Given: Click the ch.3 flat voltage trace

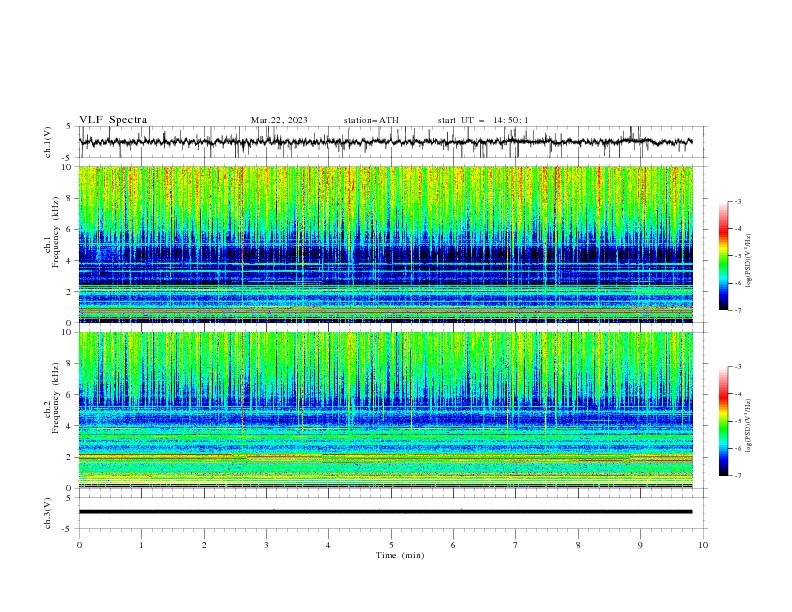Looking at the screenshot, I should click(385, 512).
